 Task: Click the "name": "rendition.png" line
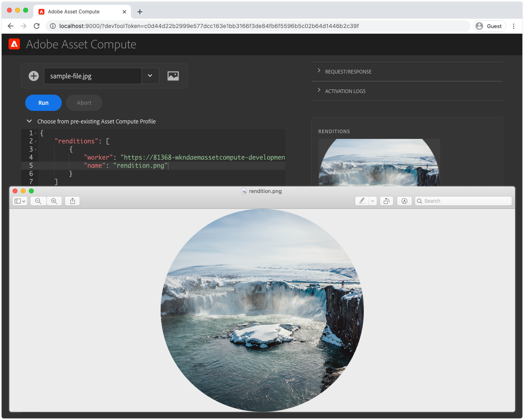126,165
